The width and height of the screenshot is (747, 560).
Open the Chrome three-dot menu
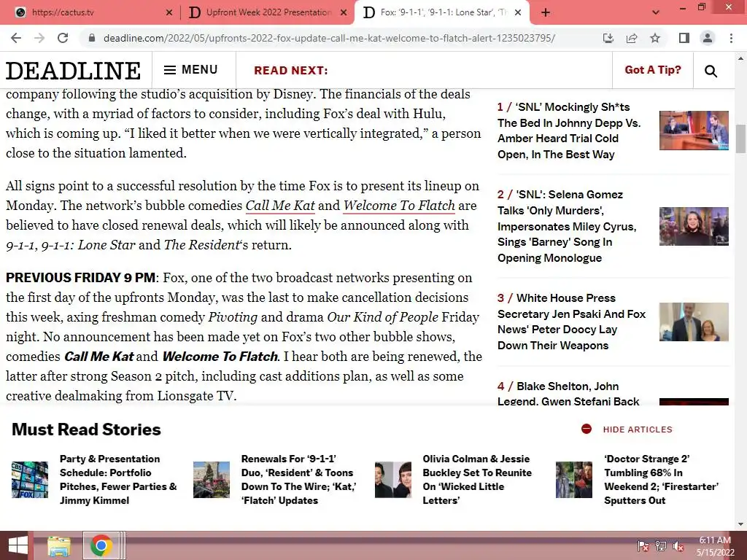pyautogui.click(x=731, y=38)
